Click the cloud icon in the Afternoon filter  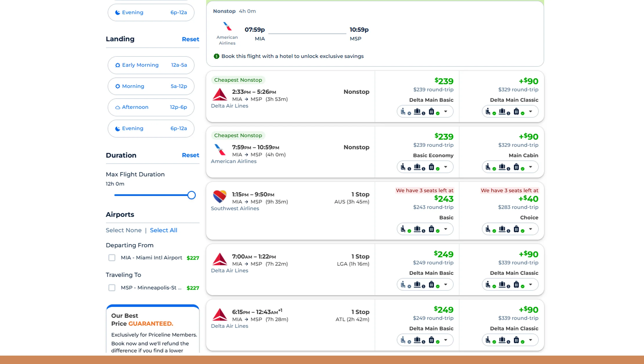coord(117,107)
